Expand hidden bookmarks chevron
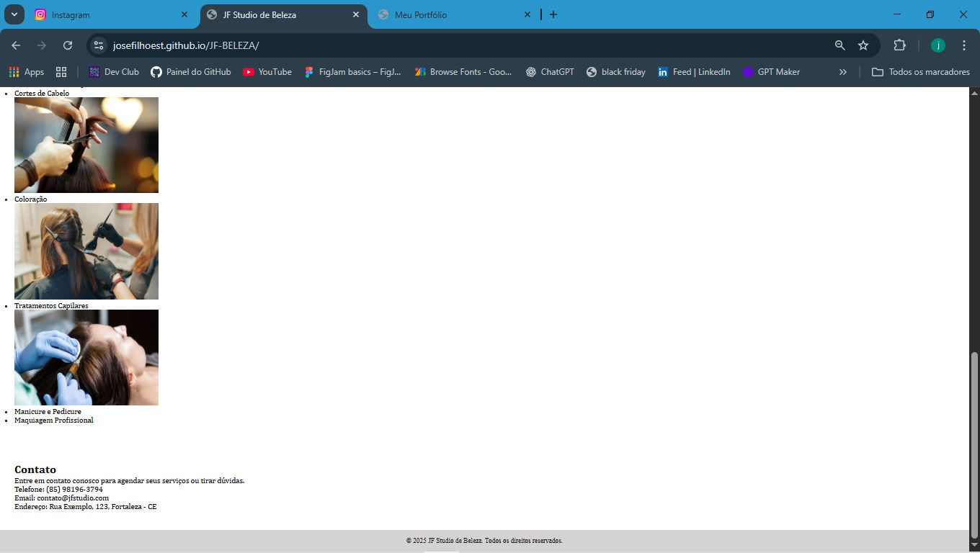 coord(843,72)
